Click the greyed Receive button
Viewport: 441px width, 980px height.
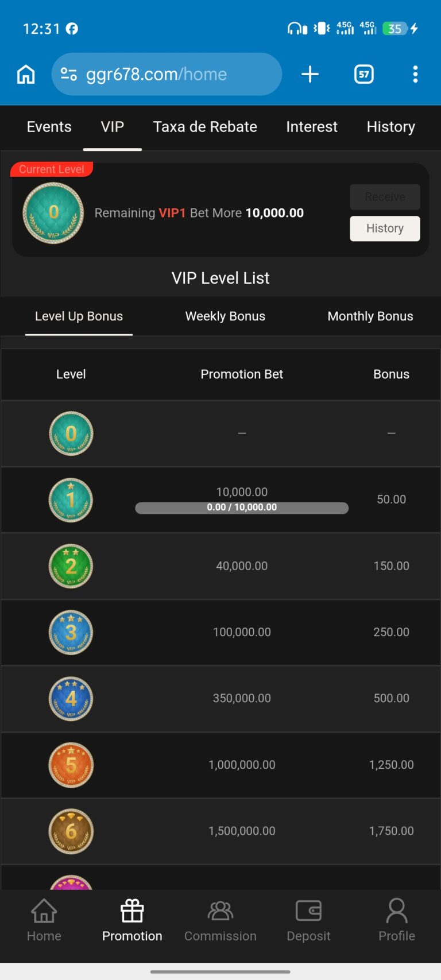click(x=385, y=197)
